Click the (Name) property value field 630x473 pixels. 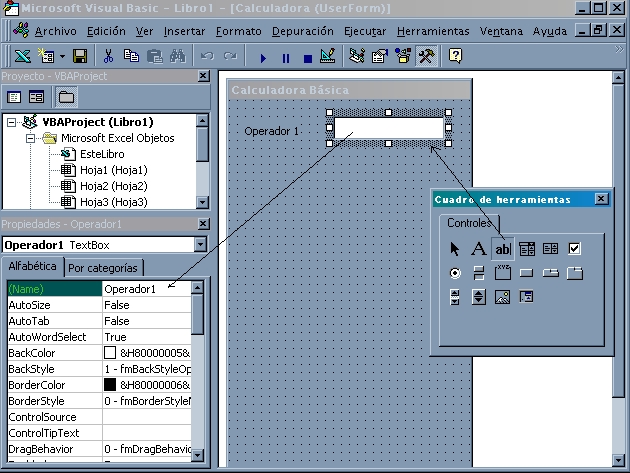click(145, 289)
